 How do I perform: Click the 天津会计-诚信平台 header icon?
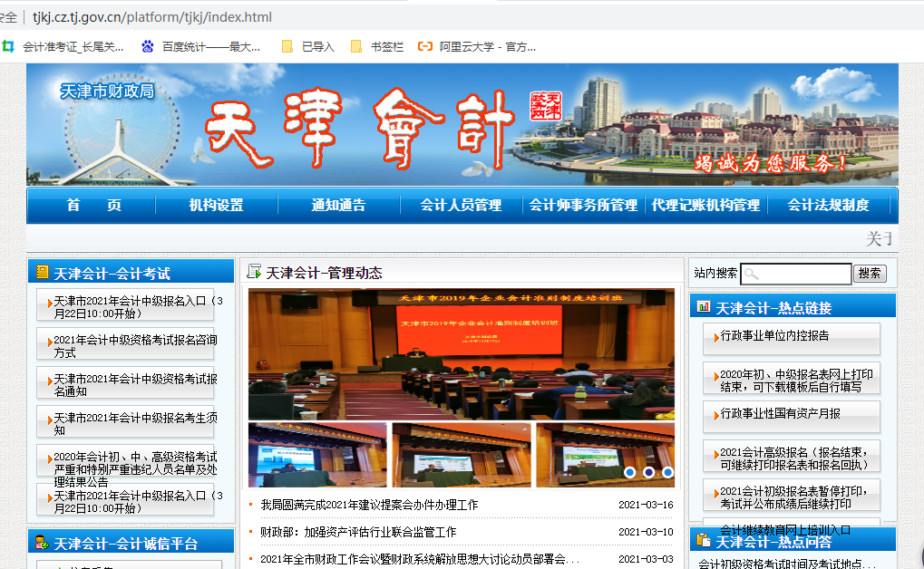42,543
